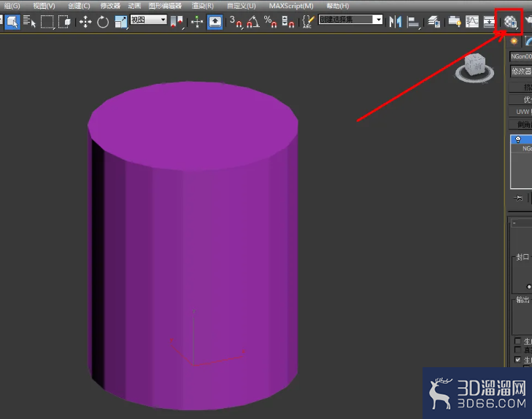Open the Schematic View

pyautogui.click(x=489, y=23)
